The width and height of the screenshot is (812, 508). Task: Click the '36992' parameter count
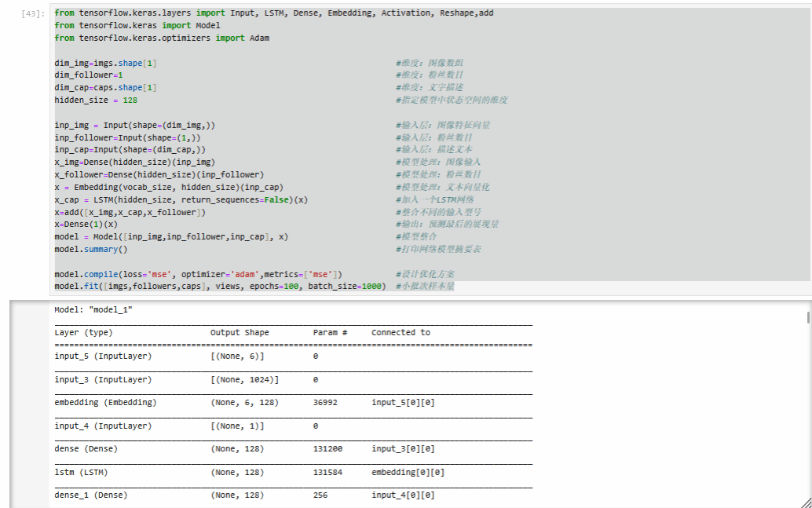pos(325,402)
